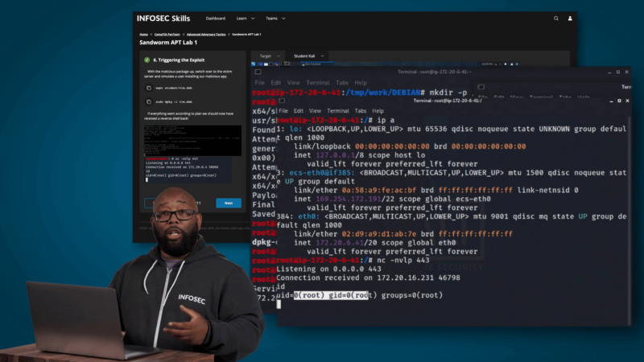Screen dimensions: 644x362
Task: Open Dashboard in the top navigation
Action: pyautogui.click(x=215, y=18)
